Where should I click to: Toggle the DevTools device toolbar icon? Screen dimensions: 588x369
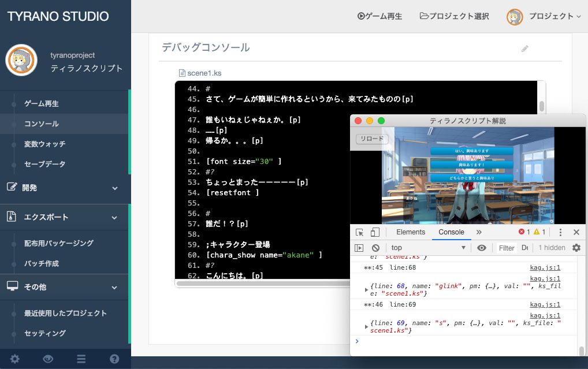(375, 232)
